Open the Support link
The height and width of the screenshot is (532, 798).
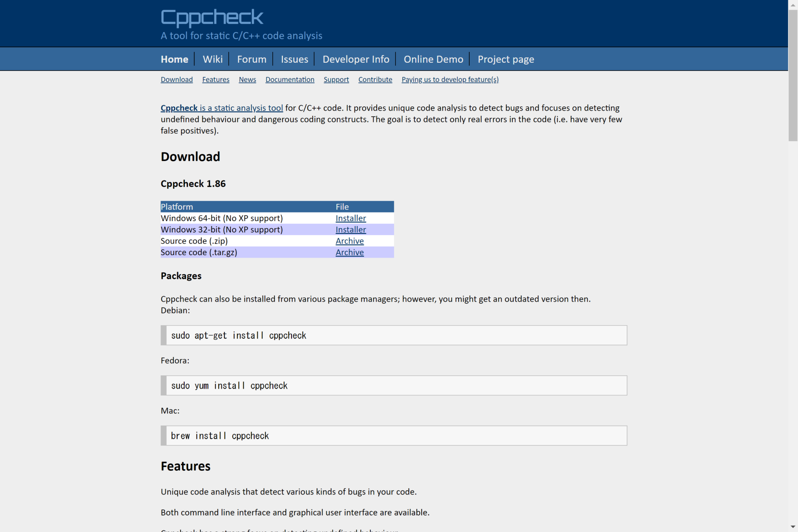pos(336,79)
